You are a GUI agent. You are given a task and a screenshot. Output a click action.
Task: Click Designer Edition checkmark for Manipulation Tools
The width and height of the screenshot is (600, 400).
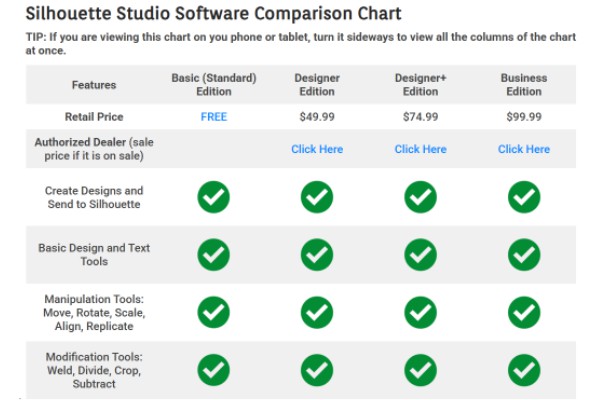tap(317, 313)
